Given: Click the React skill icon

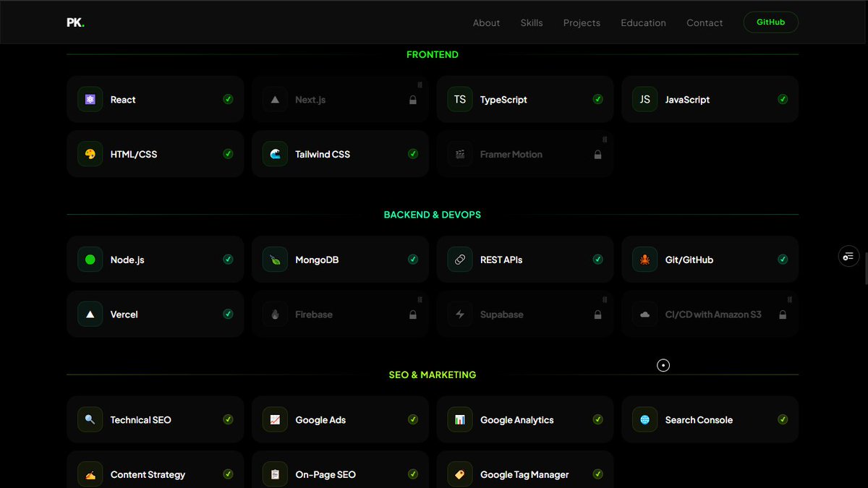Looking at the screenshot, I should tap(90, 100).
